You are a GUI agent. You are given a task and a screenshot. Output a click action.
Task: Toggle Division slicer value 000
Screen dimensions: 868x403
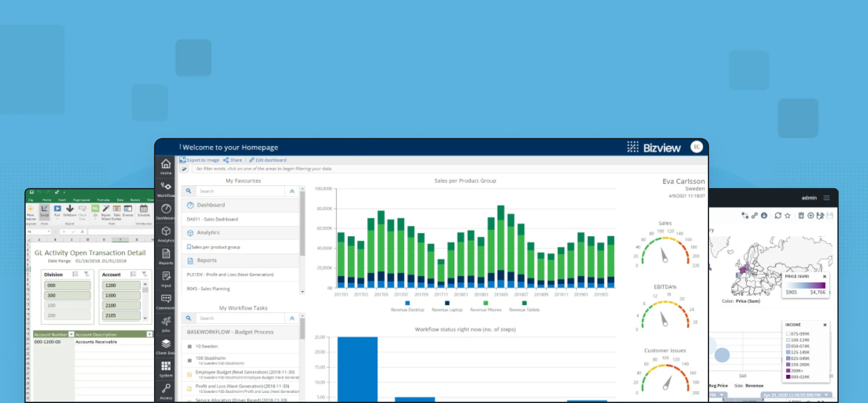[67, 285]
